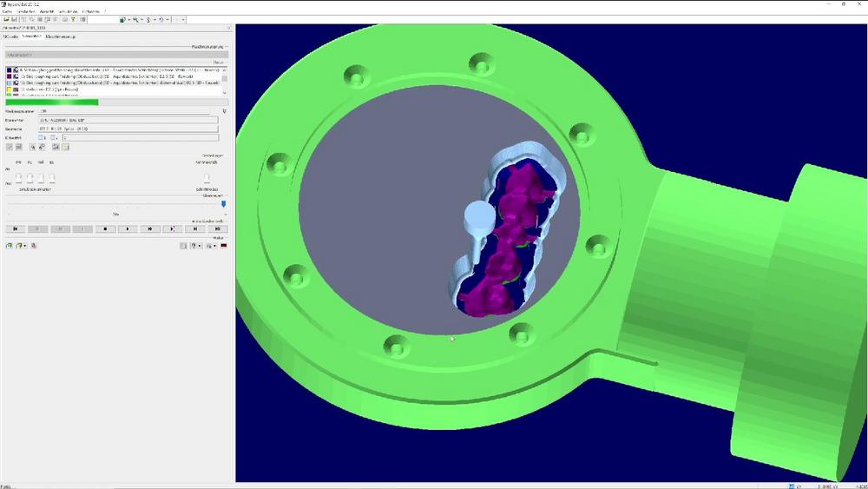
Task: Toggle the switch at right side of panel
Action: (x=207, y=178)
